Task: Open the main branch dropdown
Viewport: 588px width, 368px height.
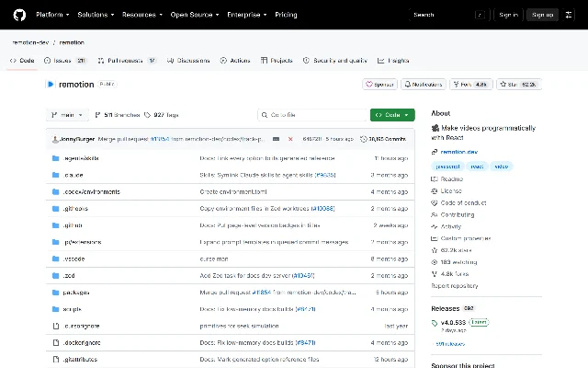Action: pos(67,115)
